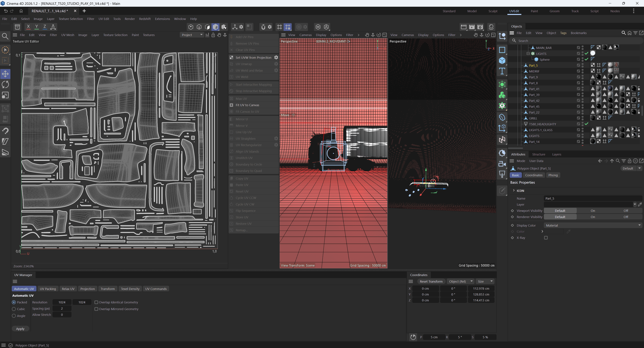644x348 pixels.
Task: Toggle X axis lock icon
Action: click(28, 27)
